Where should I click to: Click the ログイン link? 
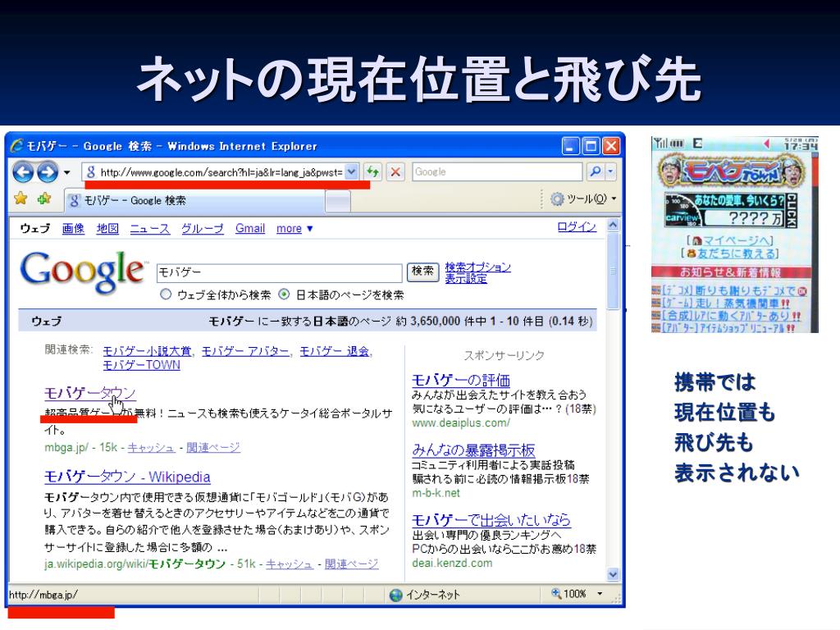click(577, 227)
